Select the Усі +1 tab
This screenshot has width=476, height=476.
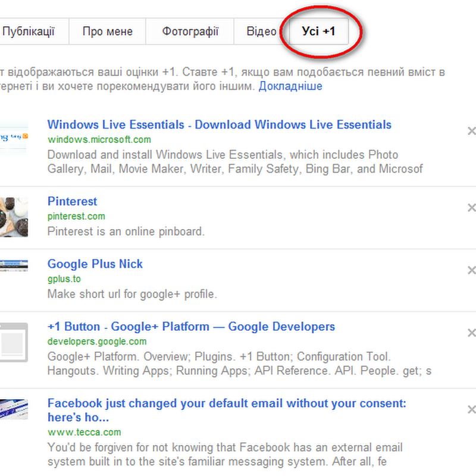[319, 32]
